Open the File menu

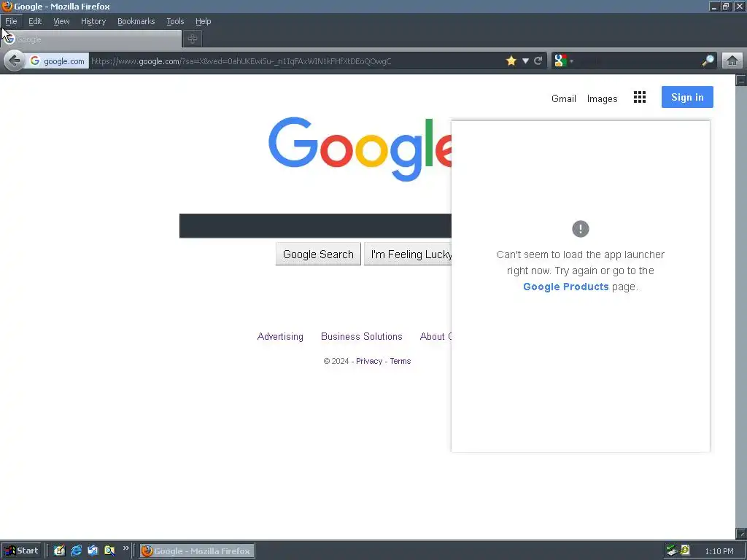pos(11,21)
